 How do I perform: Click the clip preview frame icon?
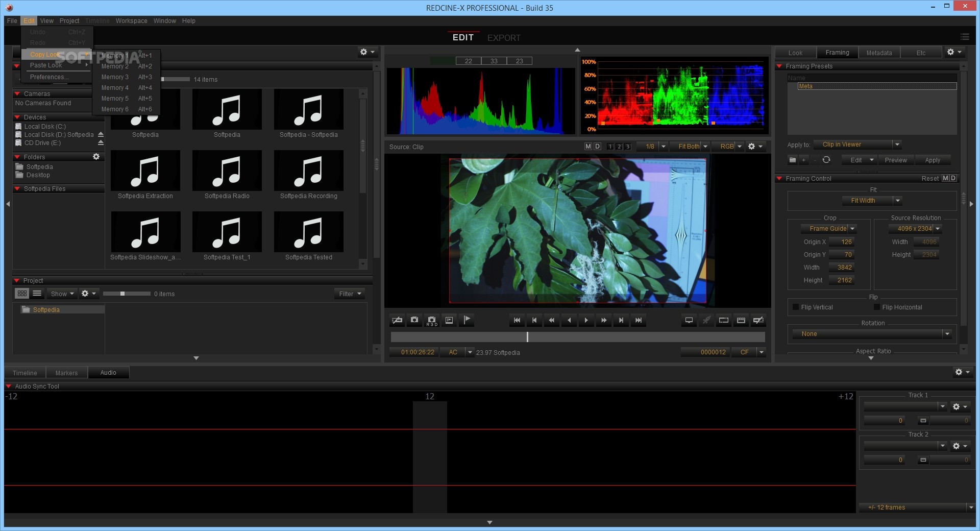coord(449,320)
